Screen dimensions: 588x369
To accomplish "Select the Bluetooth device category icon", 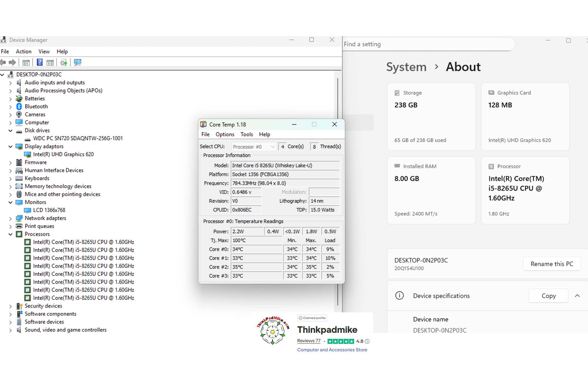I will click(19, 106).
